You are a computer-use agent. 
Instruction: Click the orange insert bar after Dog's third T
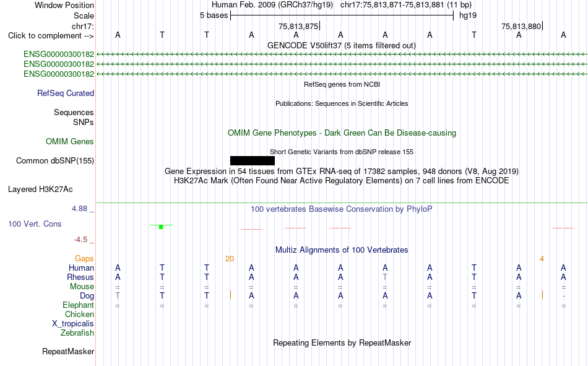pyautogui.click(x=230, y=295)
